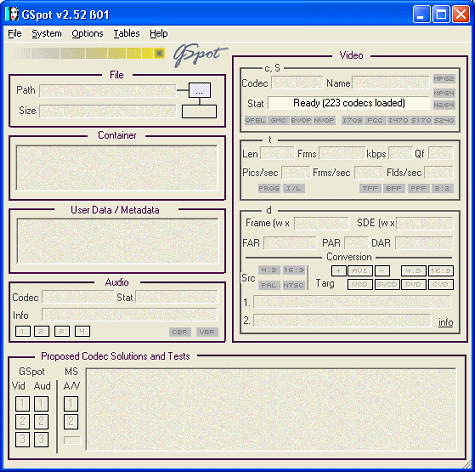Click GSpot Vid solution button 2
The image size is (475, 472).
22,421
